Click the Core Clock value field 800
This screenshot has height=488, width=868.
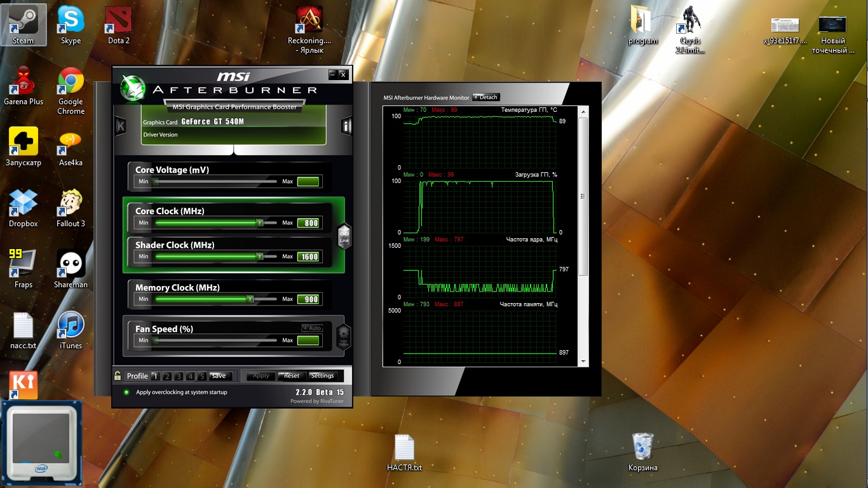308,223
